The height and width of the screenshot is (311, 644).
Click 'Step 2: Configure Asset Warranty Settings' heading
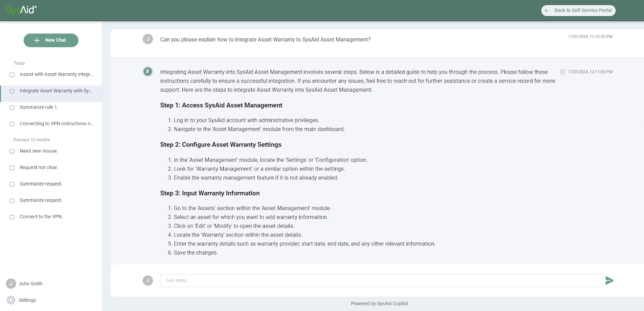tap(221, 145)
